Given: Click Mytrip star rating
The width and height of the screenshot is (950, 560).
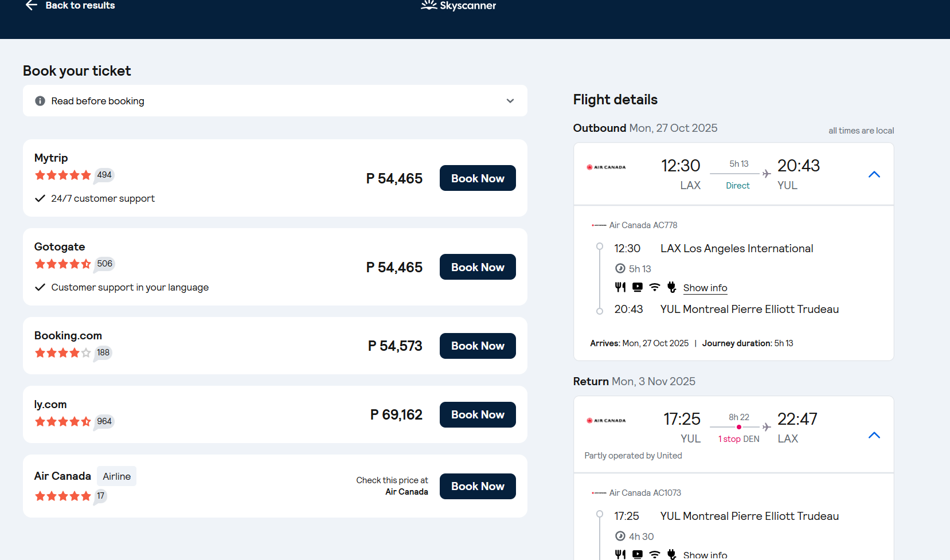Looking at the screenshot, I should click(63, 175).
